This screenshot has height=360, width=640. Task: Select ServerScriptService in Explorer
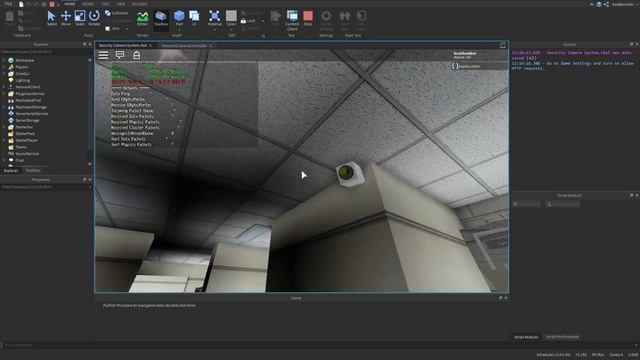click(31, 113)
